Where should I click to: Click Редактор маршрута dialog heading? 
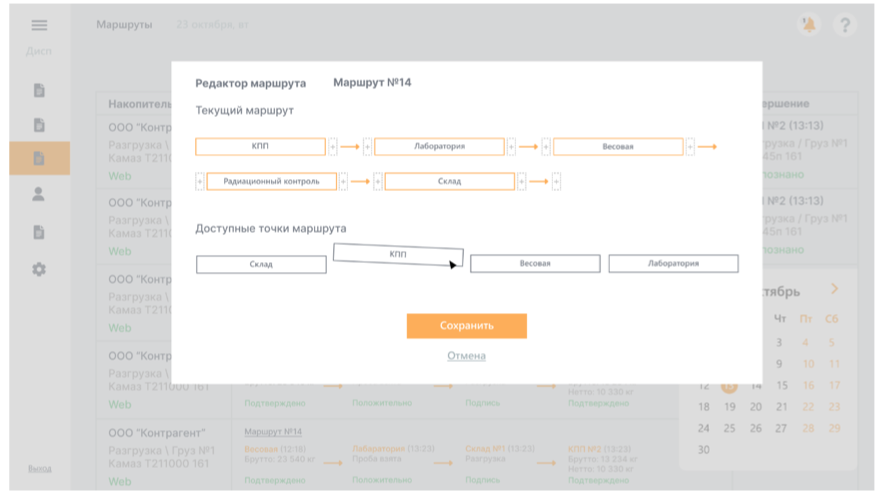251,83
